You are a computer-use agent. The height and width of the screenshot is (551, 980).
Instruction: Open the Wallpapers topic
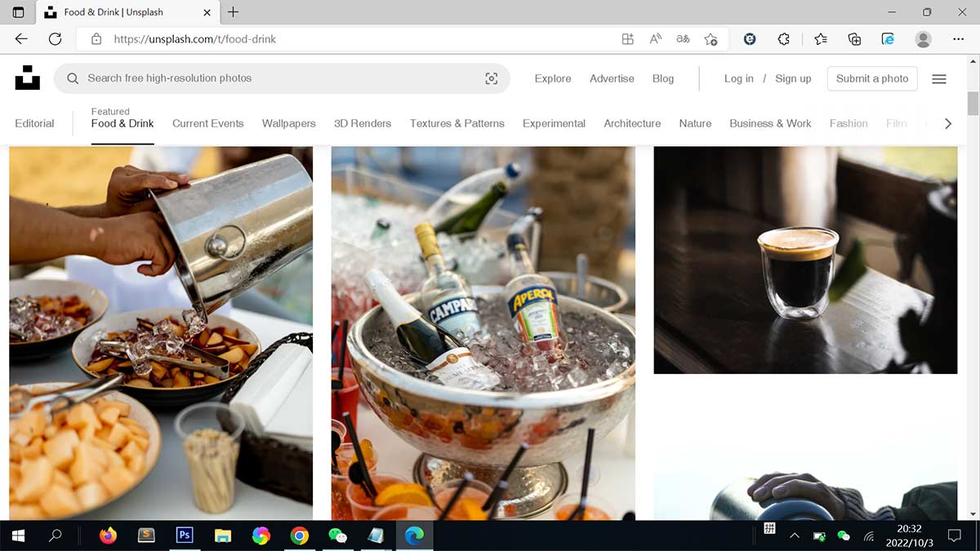point(289,123)
